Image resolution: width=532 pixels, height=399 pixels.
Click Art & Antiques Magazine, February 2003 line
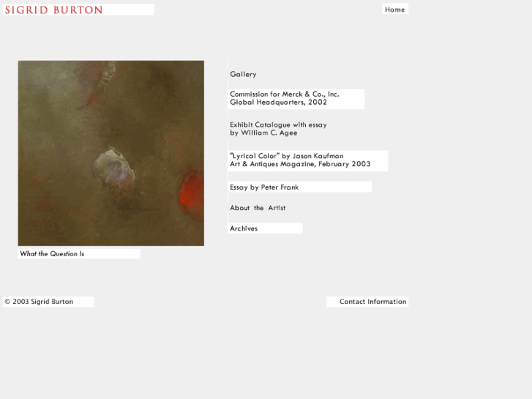pos(300,164)
